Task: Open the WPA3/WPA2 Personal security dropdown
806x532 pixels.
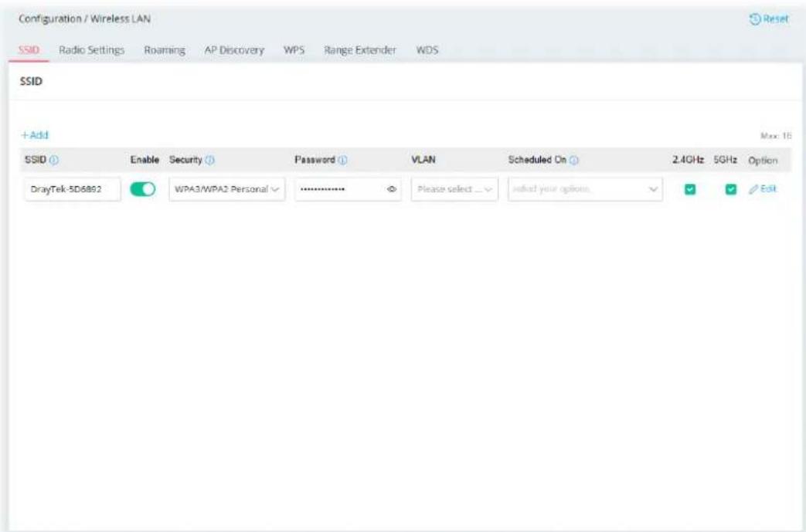Action: click(x=226, y=189)
